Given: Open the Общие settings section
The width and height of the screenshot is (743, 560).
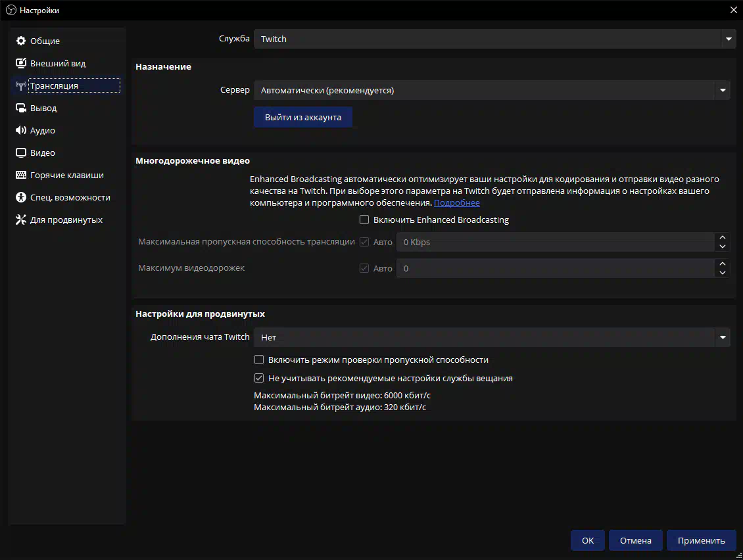Looking at the screenshot, I should click(67, 41).
